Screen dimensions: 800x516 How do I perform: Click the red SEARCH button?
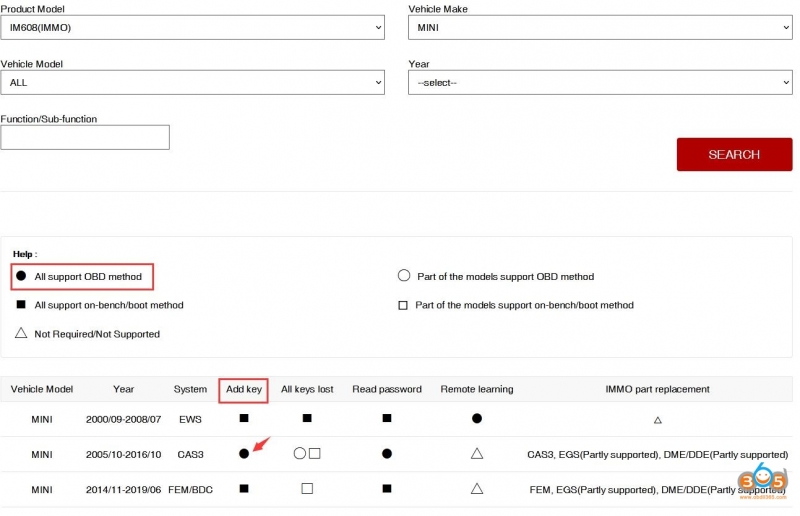pos(734,154)
